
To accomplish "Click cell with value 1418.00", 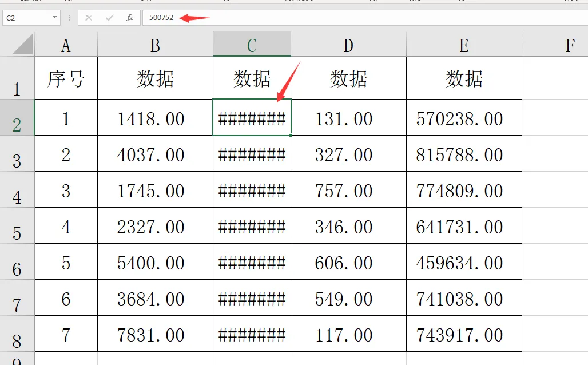I will click(155, 117).
